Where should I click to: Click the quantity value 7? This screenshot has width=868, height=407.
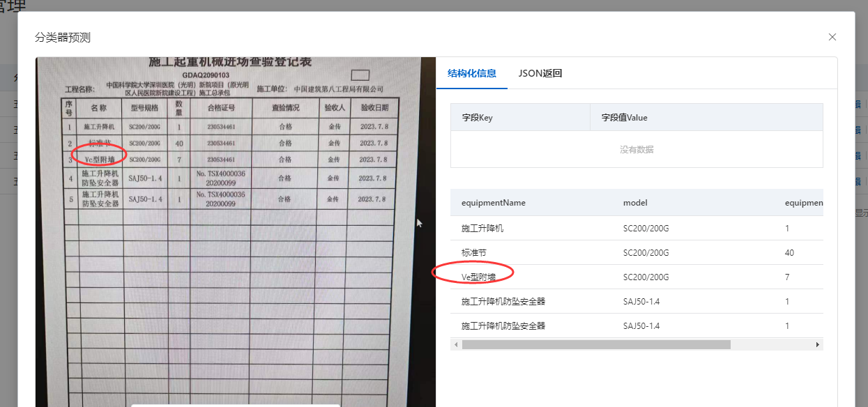click(787, 277)
